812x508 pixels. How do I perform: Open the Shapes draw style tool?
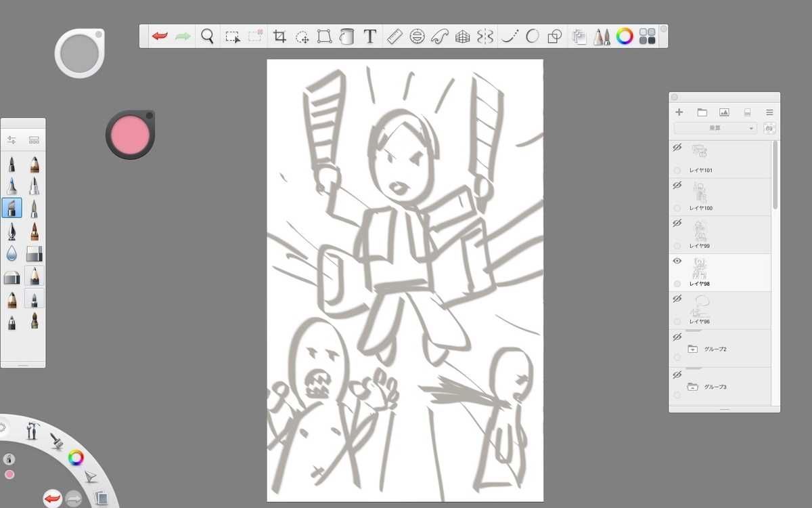click(554, 37)
